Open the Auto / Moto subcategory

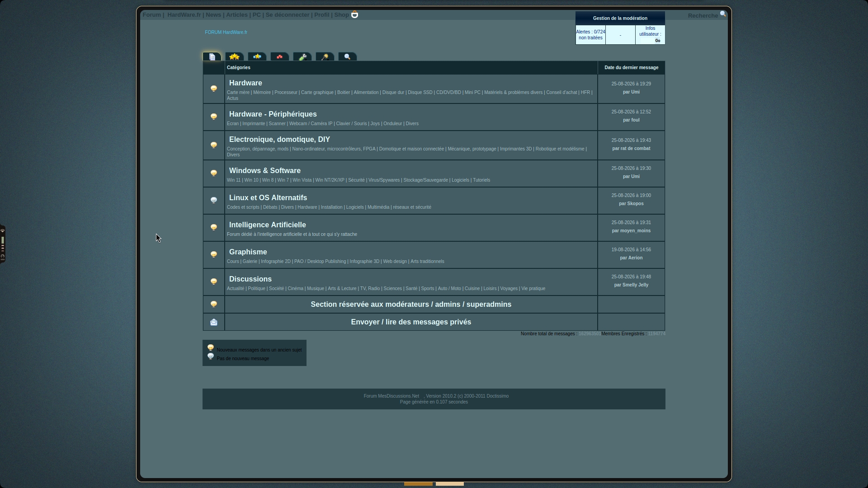pyautogui.click(x=449, y=289)
